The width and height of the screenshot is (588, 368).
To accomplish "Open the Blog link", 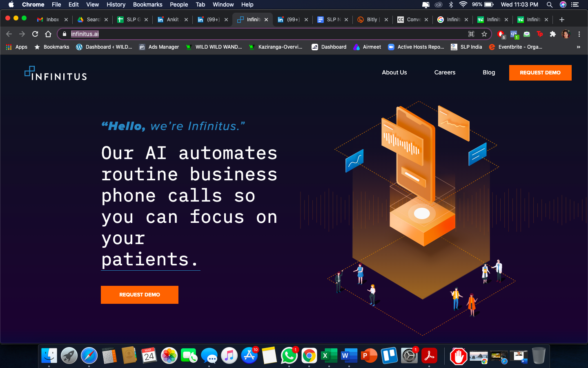I will tap(489, 72).
